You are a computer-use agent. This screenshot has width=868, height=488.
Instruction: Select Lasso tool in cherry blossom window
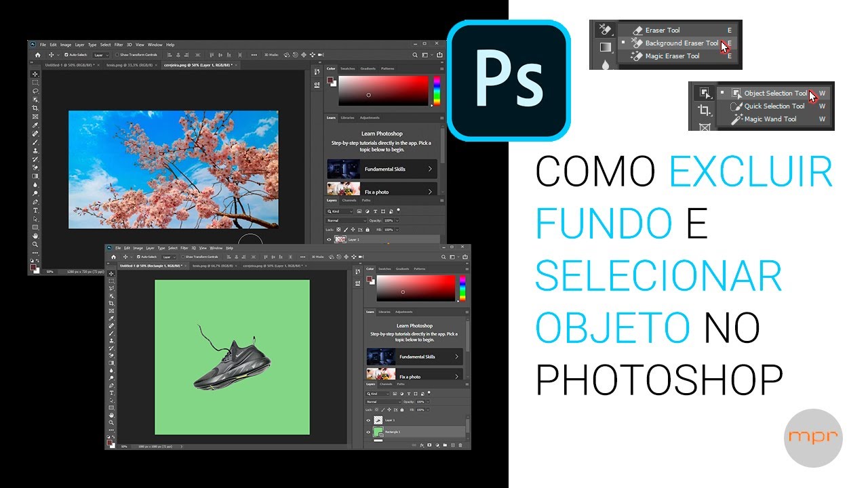tap(35, 91)
